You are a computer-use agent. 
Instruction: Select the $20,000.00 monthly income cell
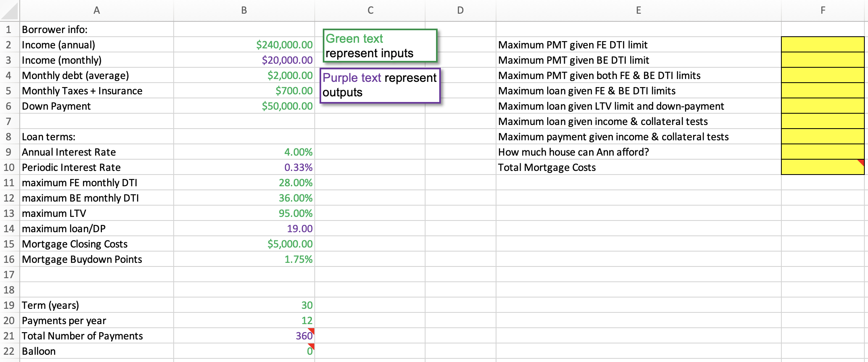[x=244, y=60]
